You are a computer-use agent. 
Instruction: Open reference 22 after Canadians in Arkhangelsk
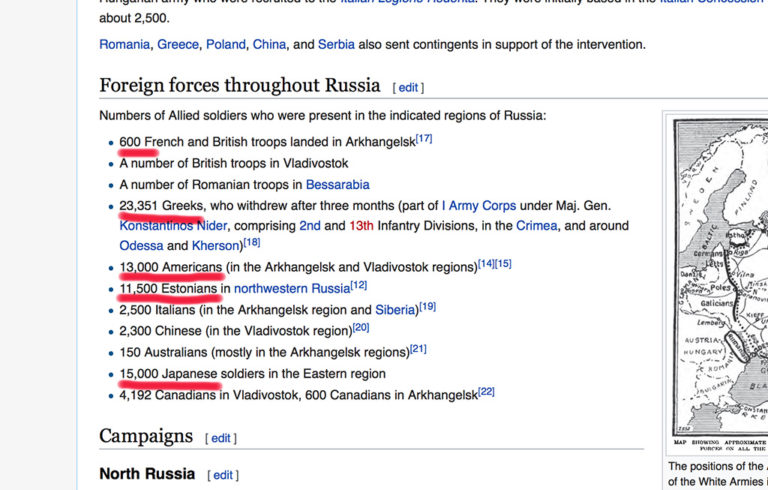(486, 392)
